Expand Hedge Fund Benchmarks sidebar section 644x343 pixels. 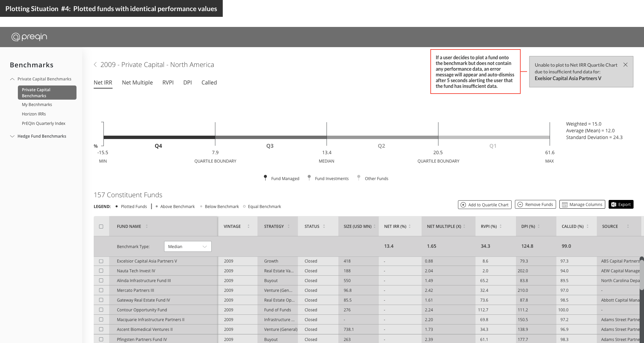12,136
